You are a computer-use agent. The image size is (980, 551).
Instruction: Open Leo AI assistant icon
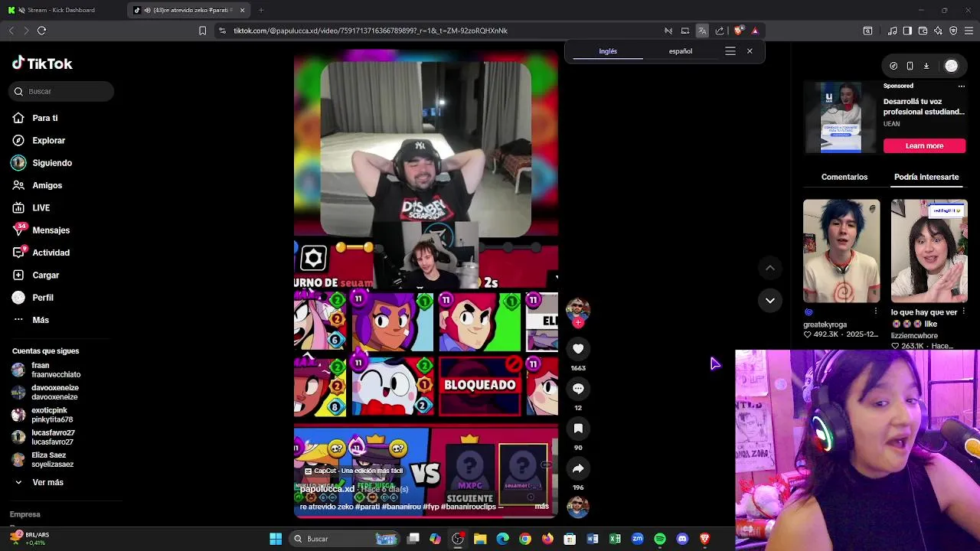coord(938,31)
